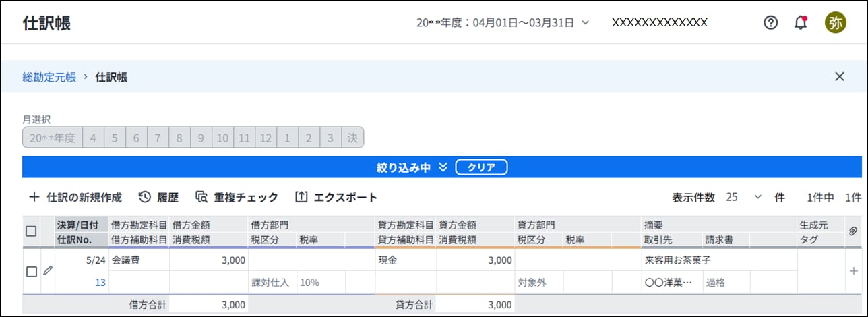Screen dimensions: 868x317
Task: Run 重複チェック duplicate check
Action: [237, 198]
